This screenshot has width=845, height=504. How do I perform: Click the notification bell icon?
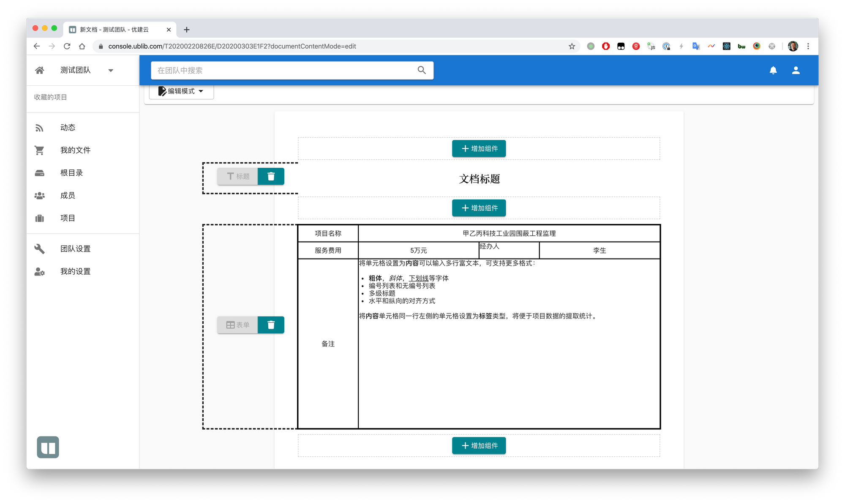coord(773,70)
